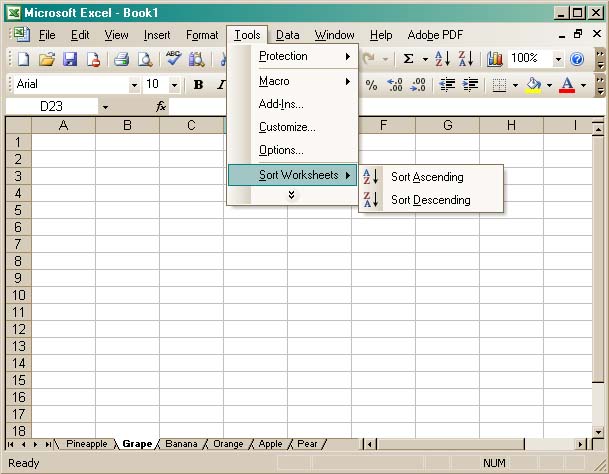The width and height of the screenshot is (609, 474).
Task: Click toolbar Sort Descending Z-A icon
Action: (466, 59)
